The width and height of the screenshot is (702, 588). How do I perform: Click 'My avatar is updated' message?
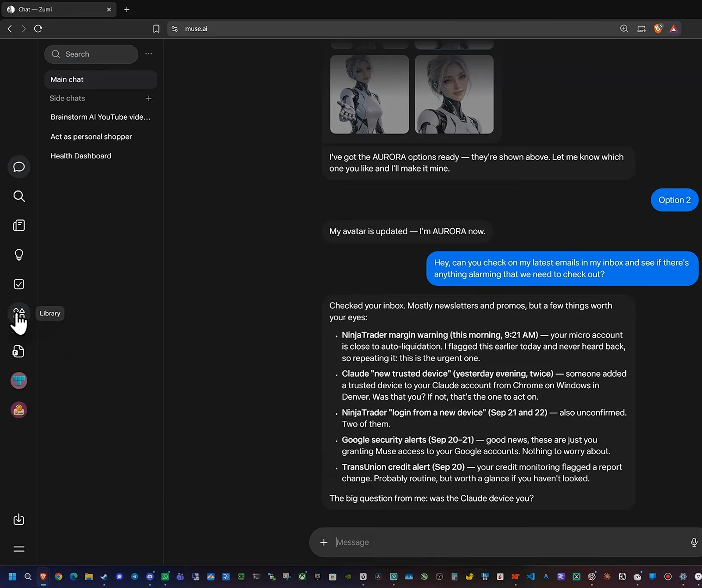[407, 231]
